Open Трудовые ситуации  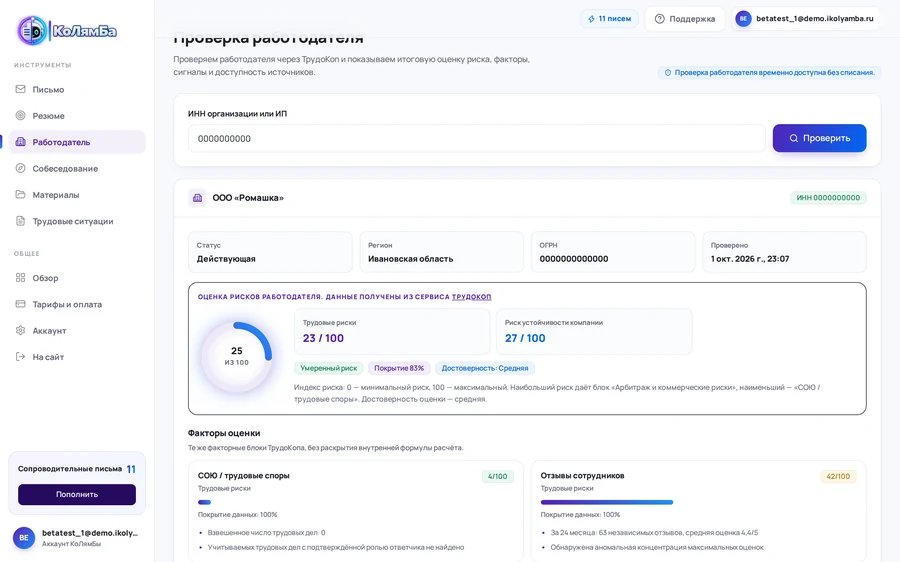click(x=77, y=221)
